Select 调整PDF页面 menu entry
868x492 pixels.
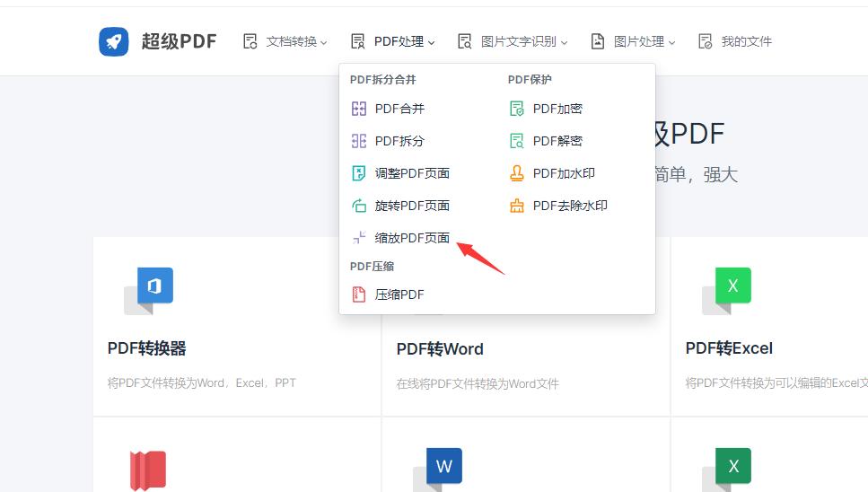click(412, 173)
